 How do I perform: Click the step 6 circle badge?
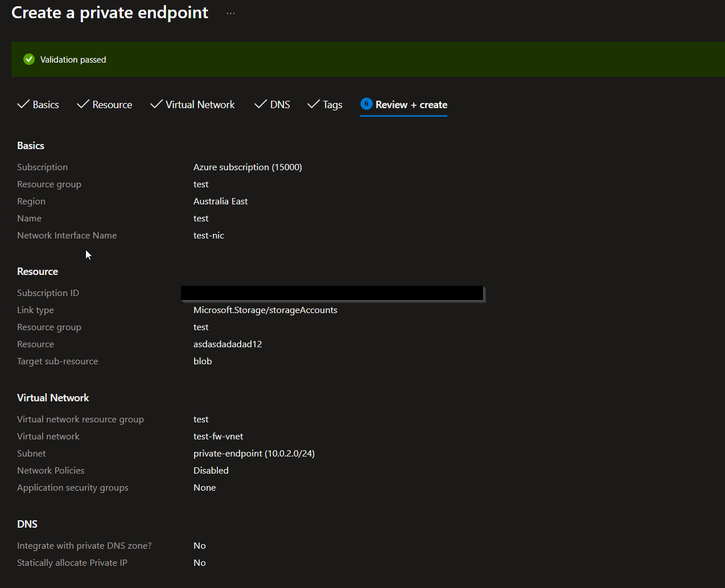tap(366, 104)
